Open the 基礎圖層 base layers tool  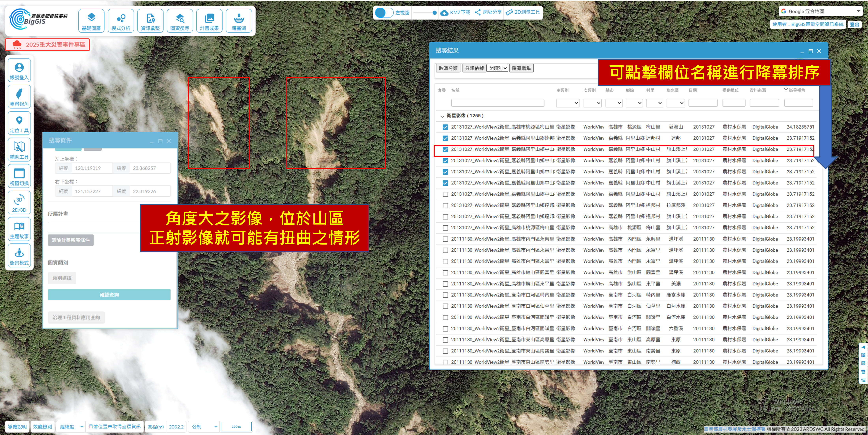pyautogui.click(x=91, y=21)
